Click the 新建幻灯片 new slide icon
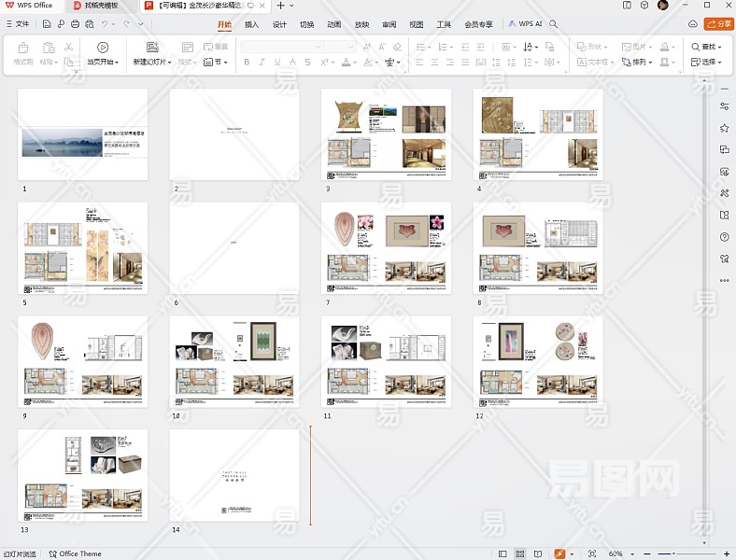Screen dimensions: 736x560 [x=152, y=47]
